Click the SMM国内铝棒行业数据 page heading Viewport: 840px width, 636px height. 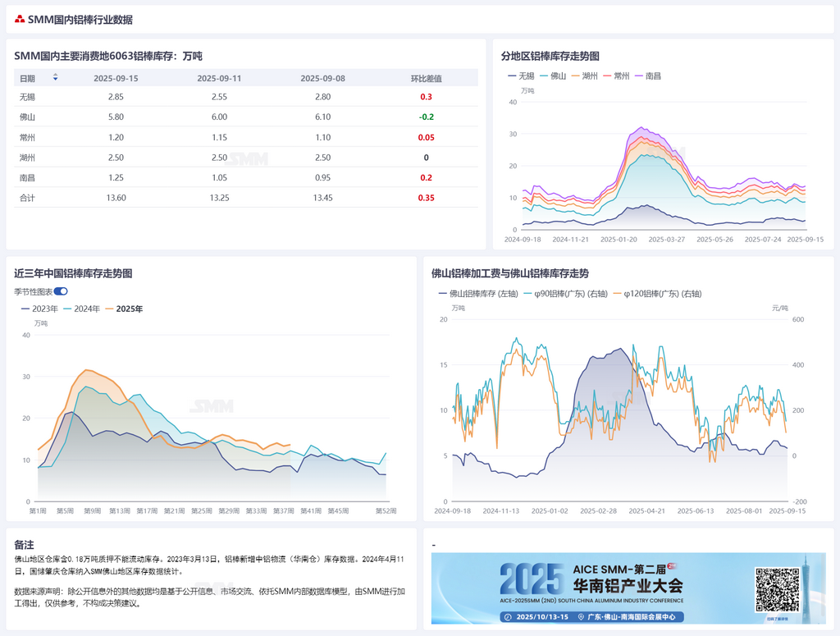pos(80,20)
